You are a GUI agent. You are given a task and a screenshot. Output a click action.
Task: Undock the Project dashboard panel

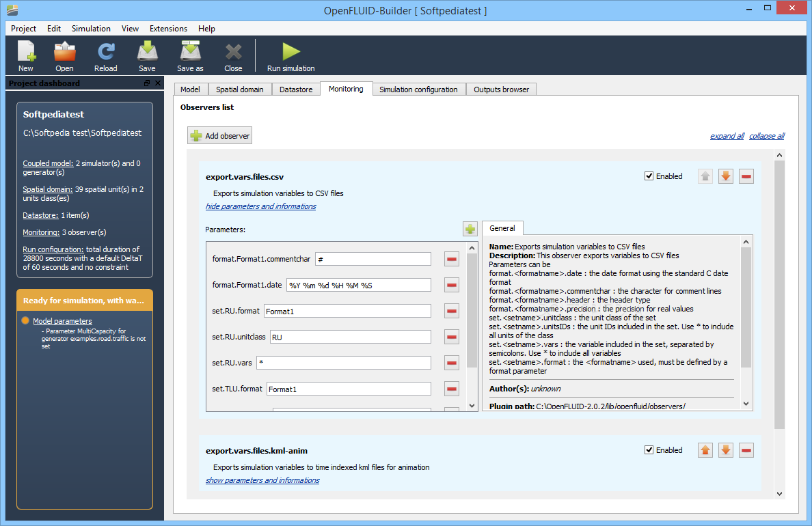pos(147,83)
